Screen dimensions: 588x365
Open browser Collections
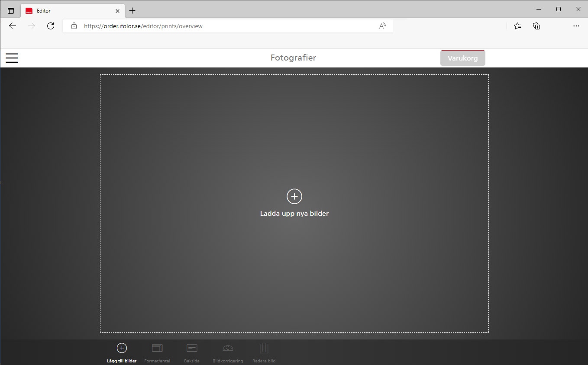536,26
